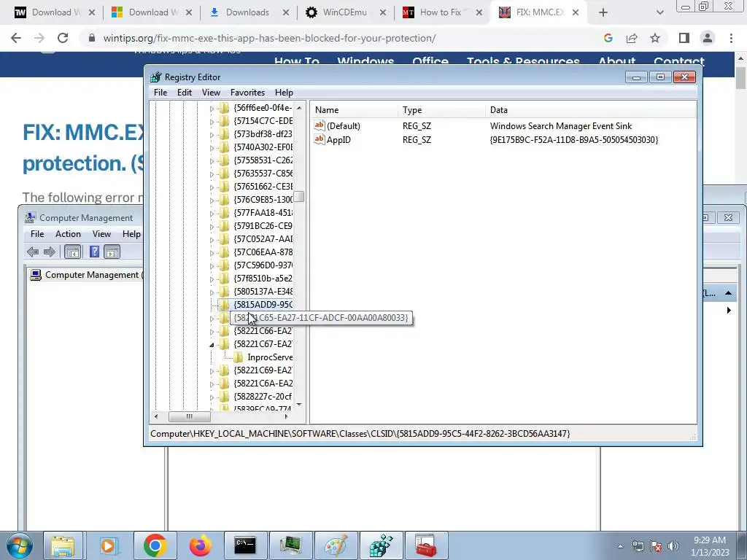Click the Help icon in Computer Management toolbar
Viewport: 747px width, 560px height.
[94, 252]
